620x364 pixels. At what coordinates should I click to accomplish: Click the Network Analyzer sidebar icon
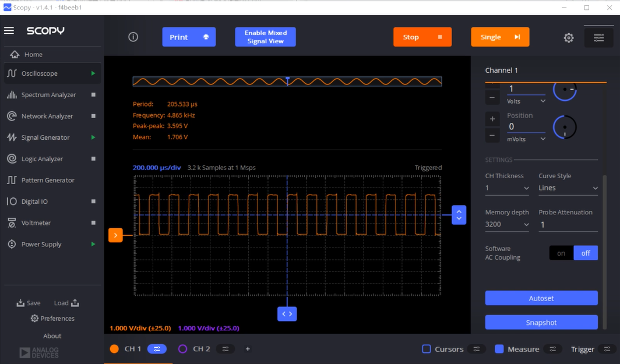coord(12,116)
